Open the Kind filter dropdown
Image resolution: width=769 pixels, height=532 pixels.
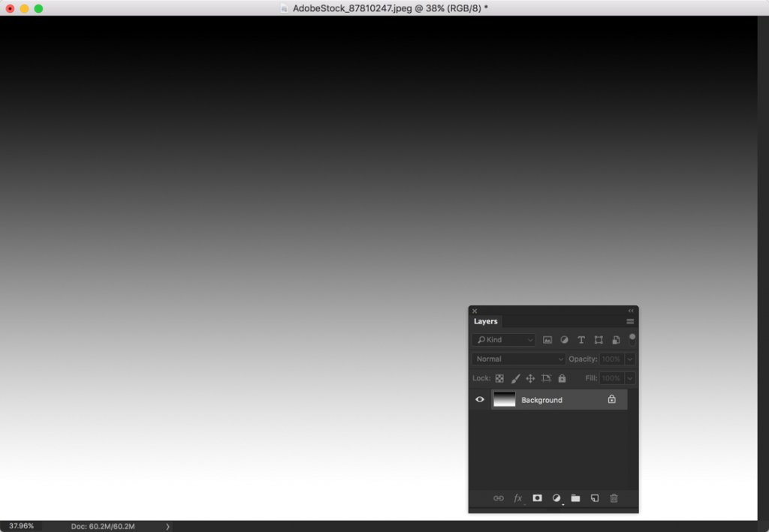504,339
